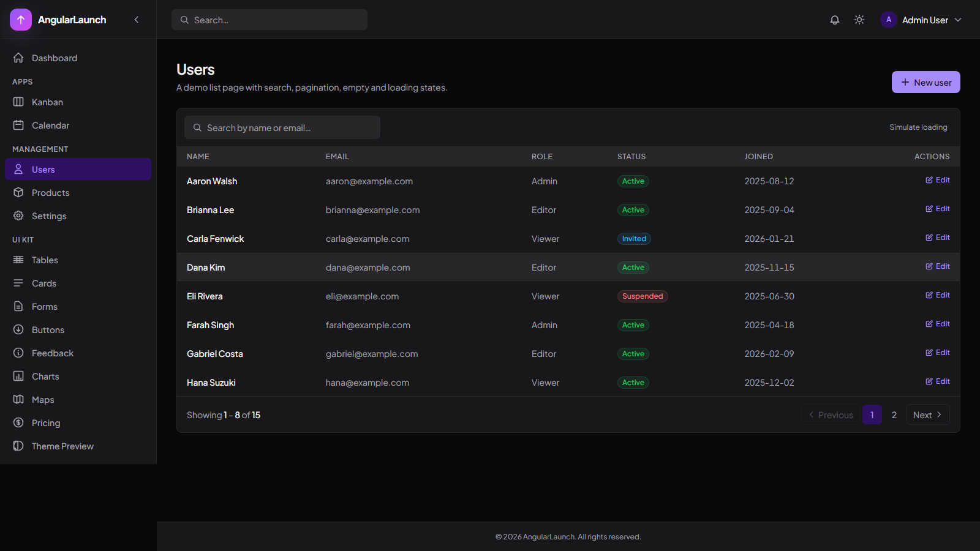Click the EMAIL column header
This screenshot has width=980, height=551.
coord(337,157)
